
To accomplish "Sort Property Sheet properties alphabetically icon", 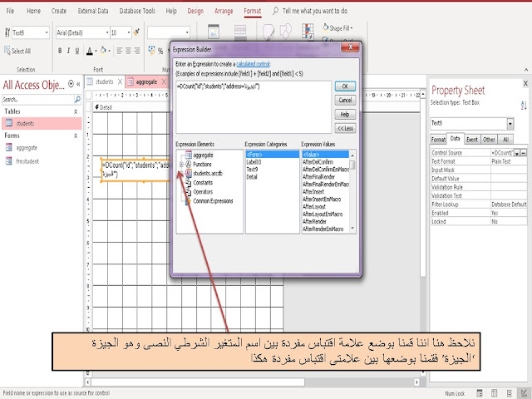I will 524,105.
